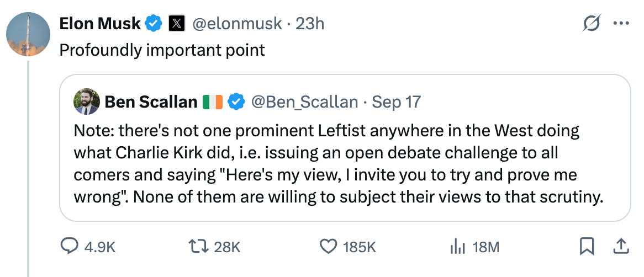Open the three-dot more options menu
Screen dimensions: 644x277
pyautogui.click(x=621, y=24)
